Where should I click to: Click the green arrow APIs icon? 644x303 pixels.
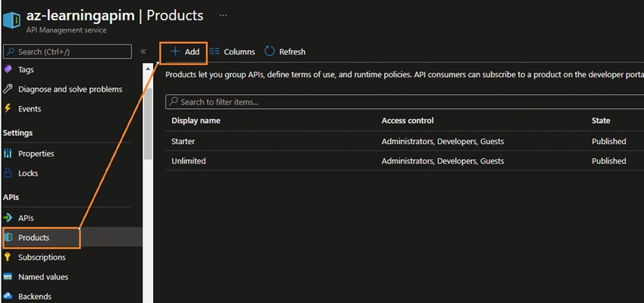coord(8,217)
